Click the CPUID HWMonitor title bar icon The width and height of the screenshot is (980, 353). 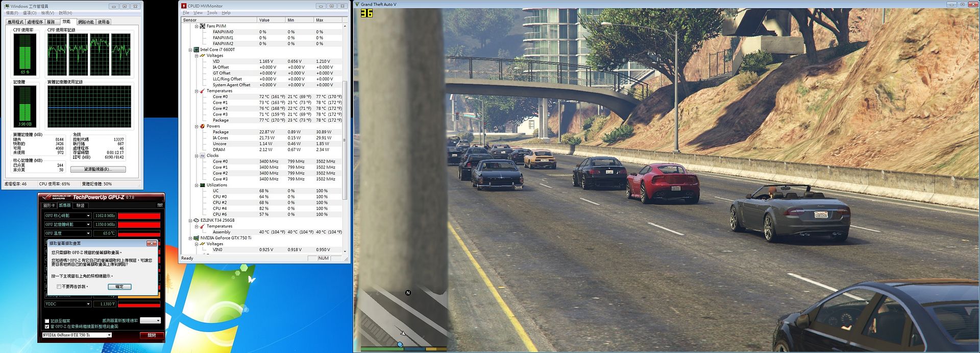coord(184,6)
